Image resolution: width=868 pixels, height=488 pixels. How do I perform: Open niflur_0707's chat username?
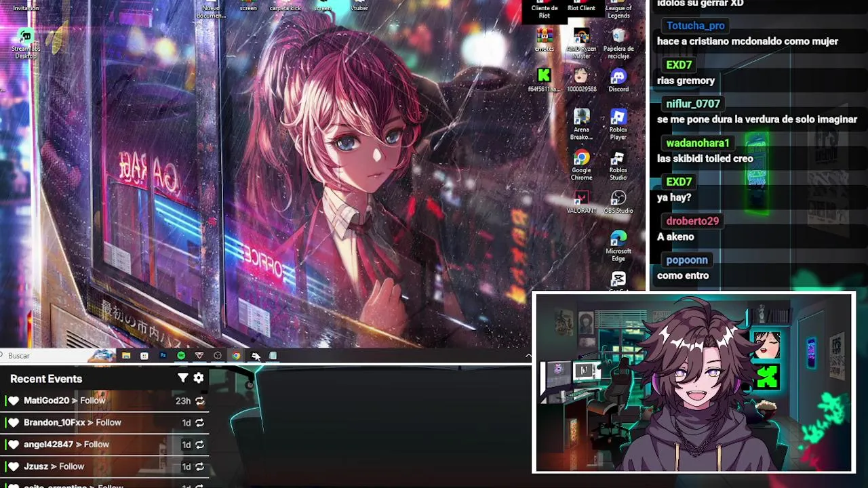692,104
